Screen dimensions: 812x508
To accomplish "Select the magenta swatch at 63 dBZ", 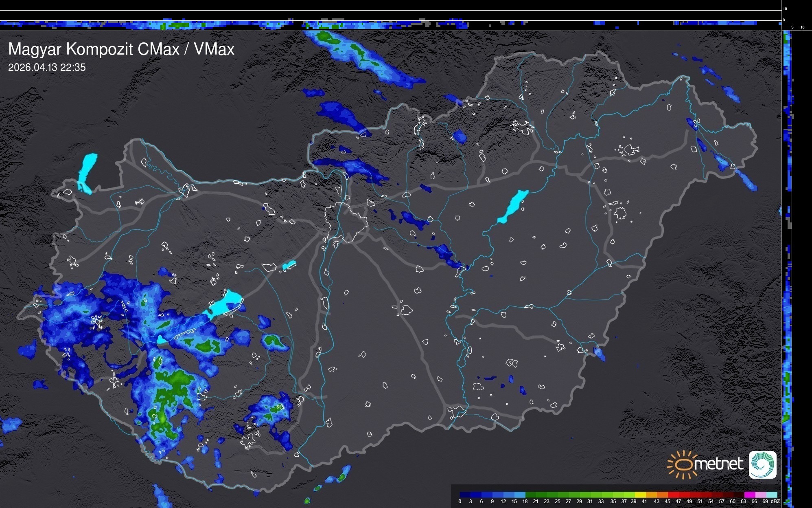I will point(749,495).
